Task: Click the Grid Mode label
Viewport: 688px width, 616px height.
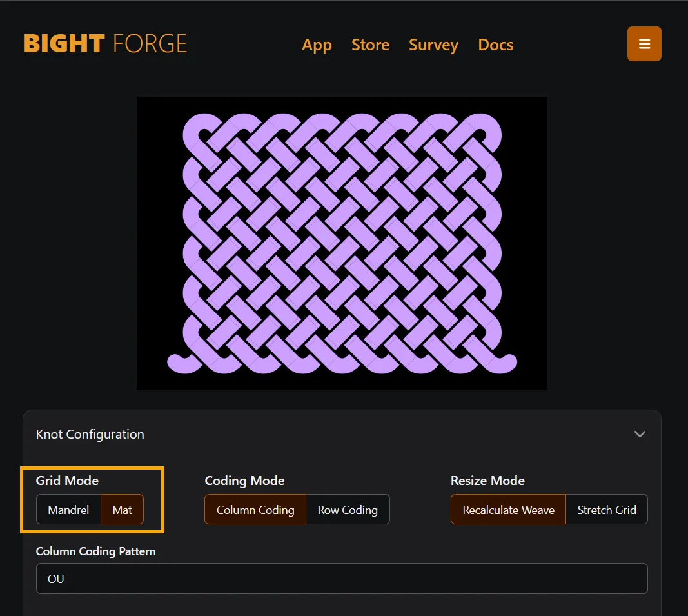Action: (x=67, y=481)
